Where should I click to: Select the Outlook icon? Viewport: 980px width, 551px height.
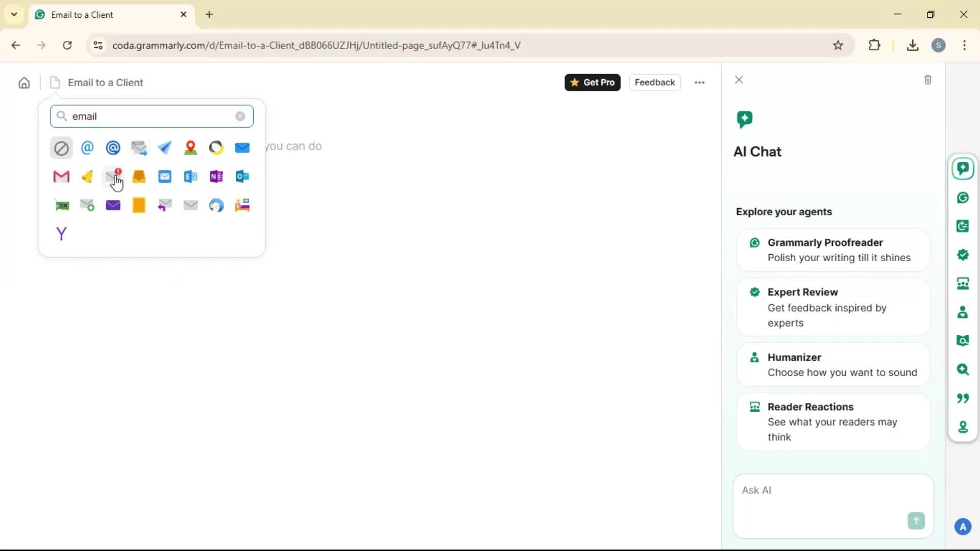[242, 177]
